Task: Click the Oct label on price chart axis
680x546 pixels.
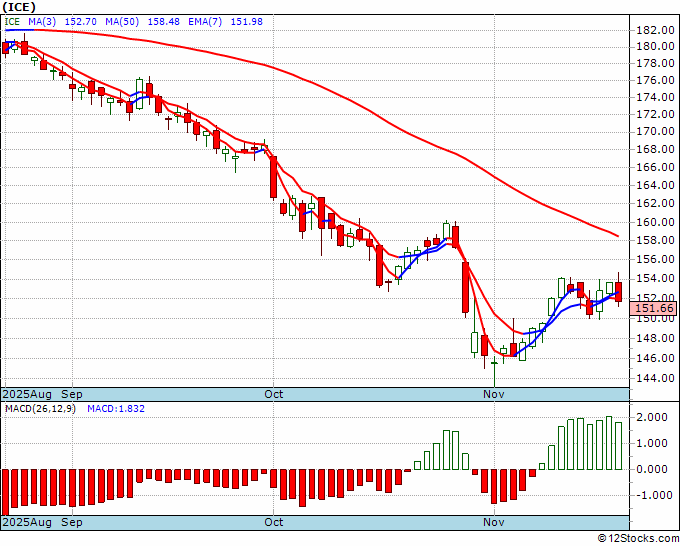Action: click(x=274, y=394)
